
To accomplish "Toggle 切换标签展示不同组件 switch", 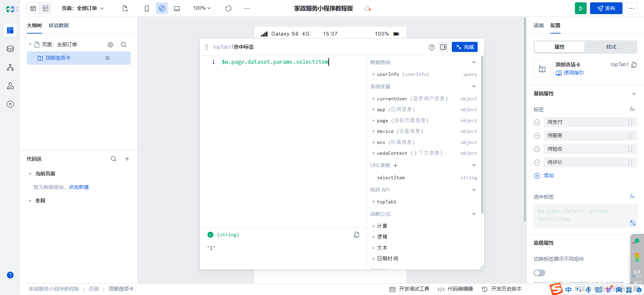I will 540,273.
